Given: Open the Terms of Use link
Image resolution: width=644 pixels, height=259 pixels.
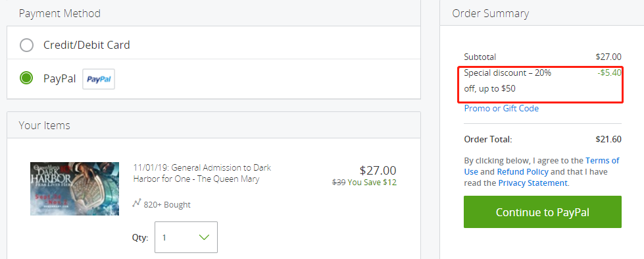Looking at the screenshot, I should click(542, 166).
